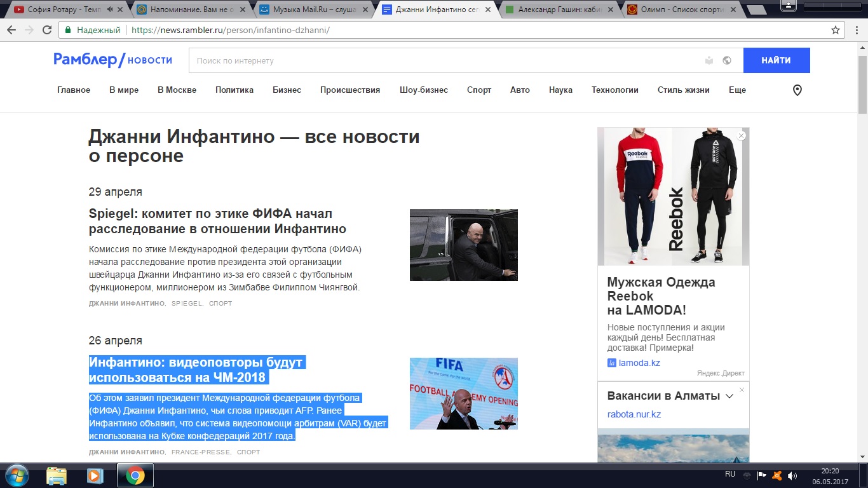
Task: Click the SPIEGEL tag under the first article
Action: pos(187,304)
